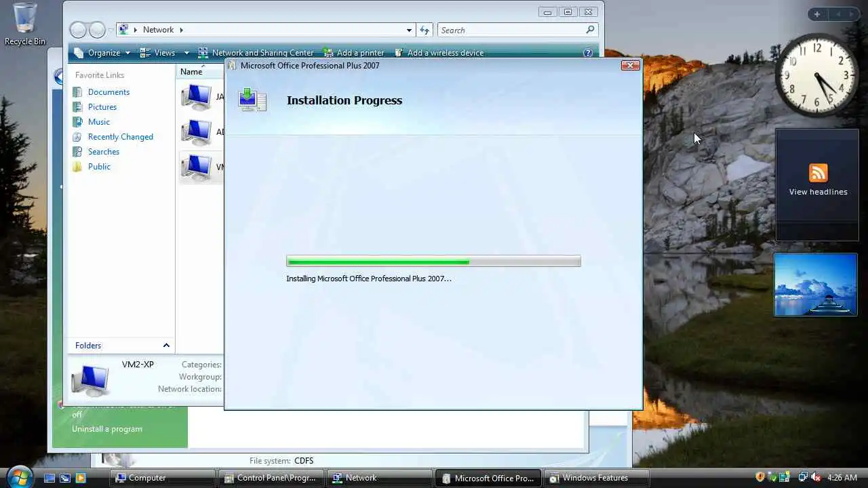Click the Show Desktop quick launch icon
The width and height of the screenshot is (868, 488).
(x=50, y=478)
